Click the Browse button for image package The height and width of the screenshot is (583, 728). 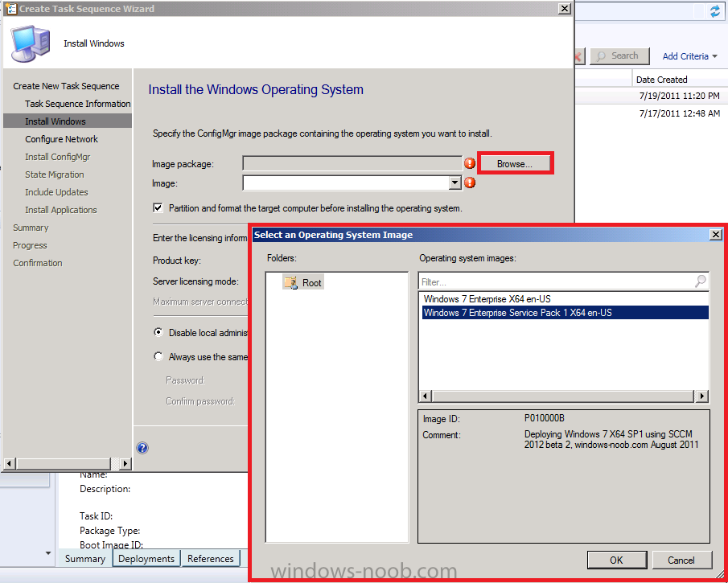(515, 164)
